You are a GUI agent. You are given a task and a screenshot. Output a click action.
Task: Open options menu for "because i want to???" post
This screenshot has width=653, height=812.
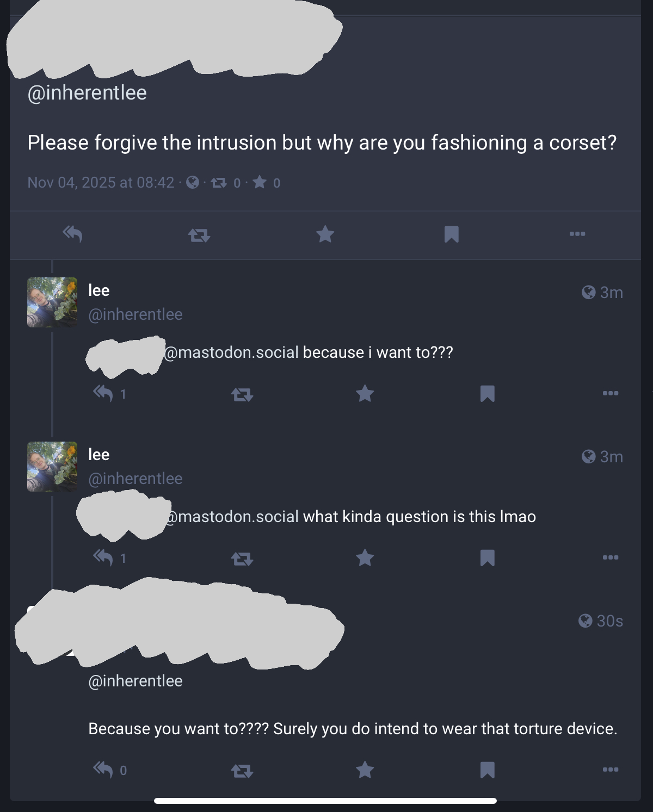tap(611, 393)
